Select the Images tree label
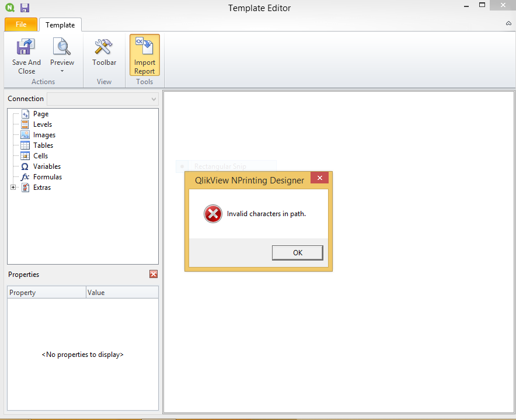516x420 pixels. click(44, 135)
